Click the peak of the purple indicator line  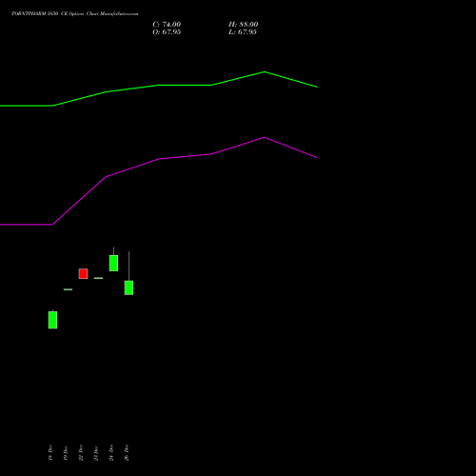pos(265,137)
